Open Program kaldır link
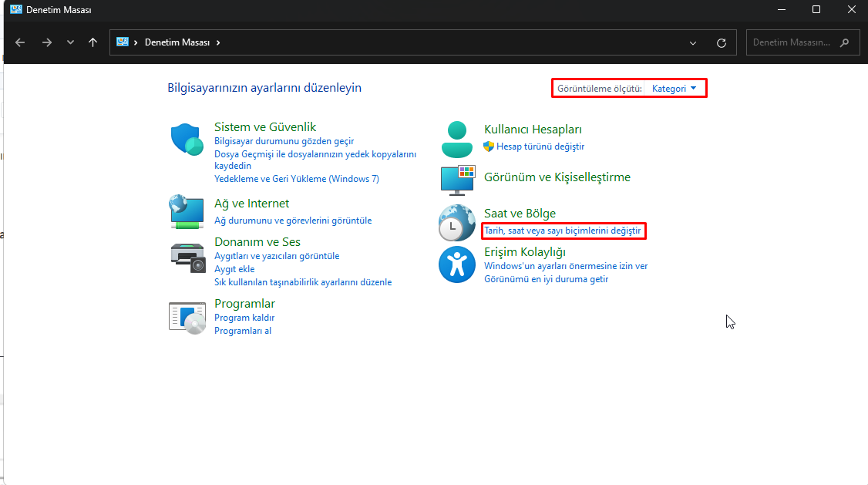This screenshot has height=485, width=868. click(244, 318)
